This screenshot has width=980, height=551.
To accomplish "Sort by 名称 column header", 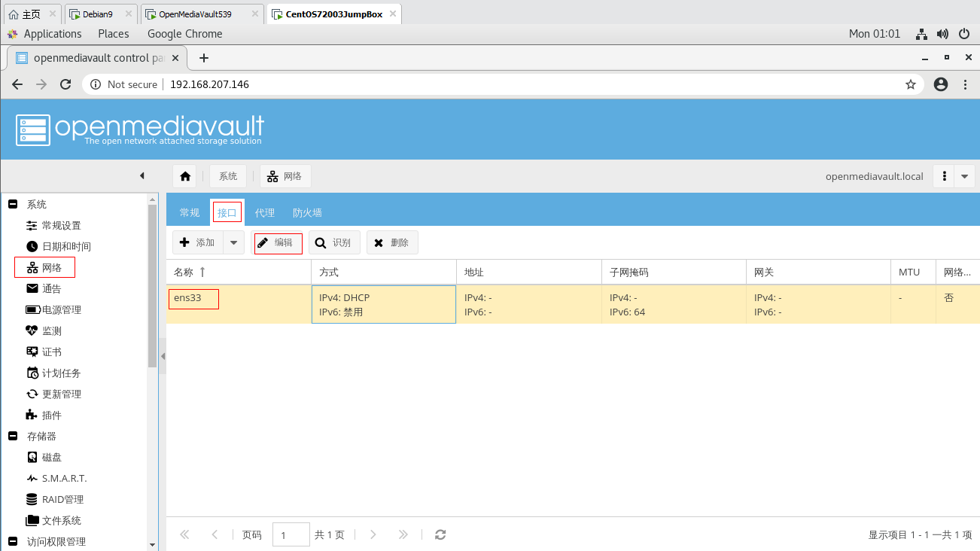I will (239, 272).
